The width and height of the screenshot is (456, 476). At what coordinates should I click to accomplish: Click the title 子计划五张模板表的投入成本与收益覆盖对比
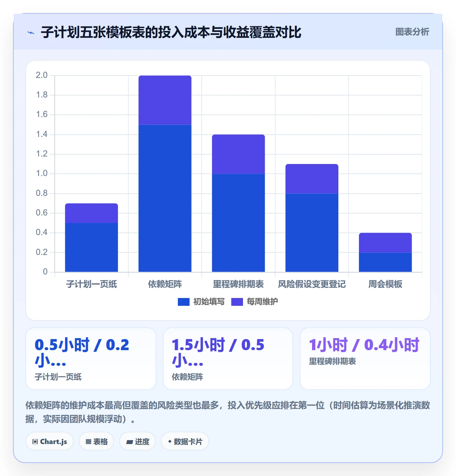point(171,32)
